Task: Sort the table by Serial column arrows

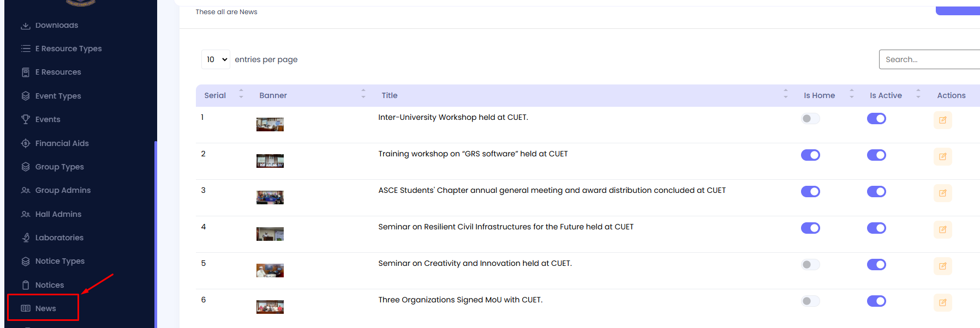Action: (x=241, y=94)
